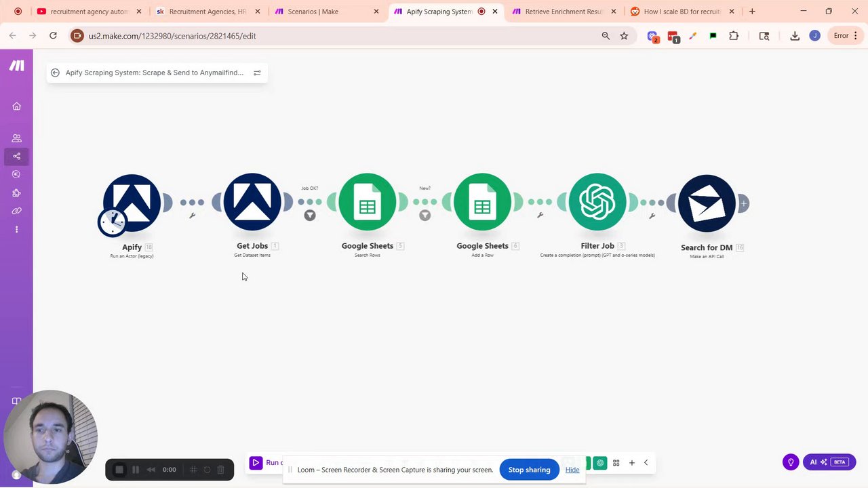Open Home in the Make sidebar
Image resolution: width=868 pixels, height=488 pixels.
[x=17, y=106]
